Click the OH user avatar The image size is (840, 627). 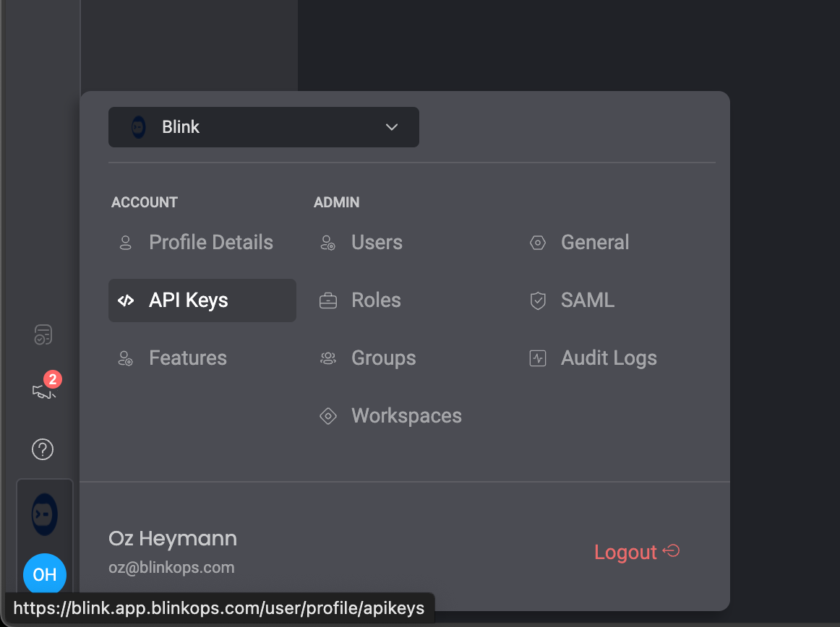tap(45, 574)
